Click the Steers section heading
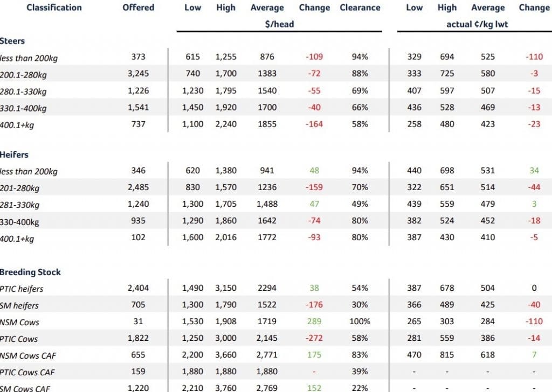 (x=12, y=41)
